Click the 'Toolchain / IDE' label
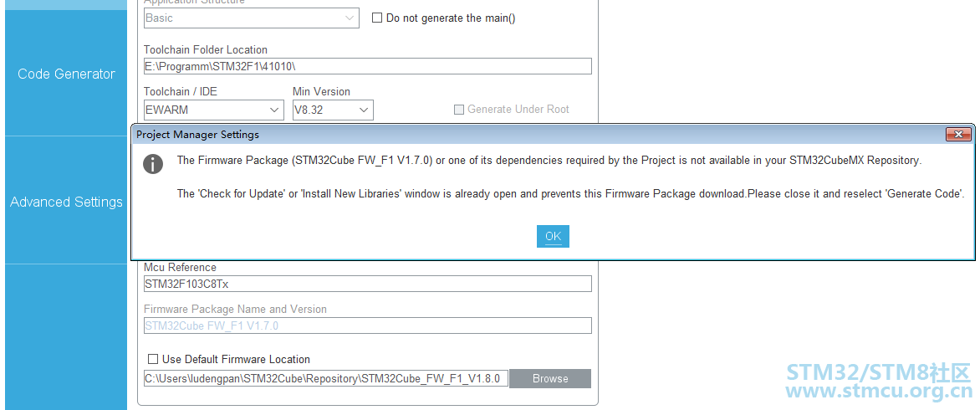This screenshot has height=410, width=980. coord(181,92)
